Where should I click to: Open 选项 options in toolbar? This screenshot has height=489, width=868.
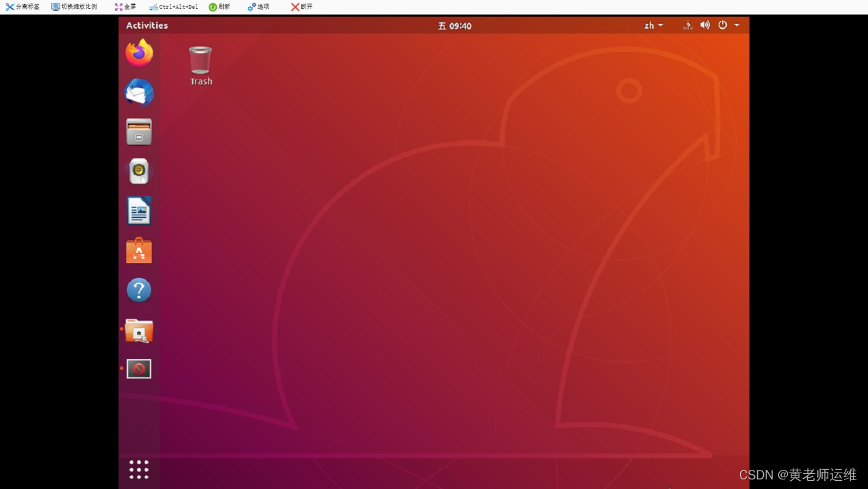(x=258, y=7)
